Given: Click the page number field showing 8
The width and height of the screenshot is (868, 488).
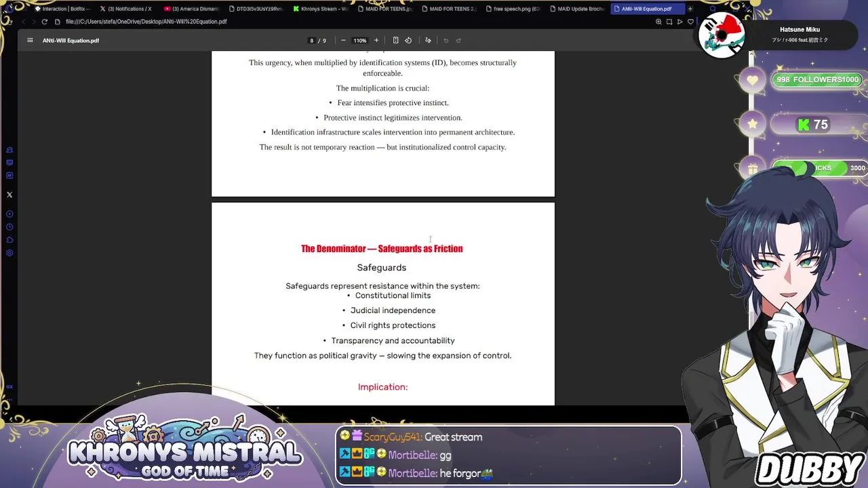Looking at the screenshot, I should point(312,40).
